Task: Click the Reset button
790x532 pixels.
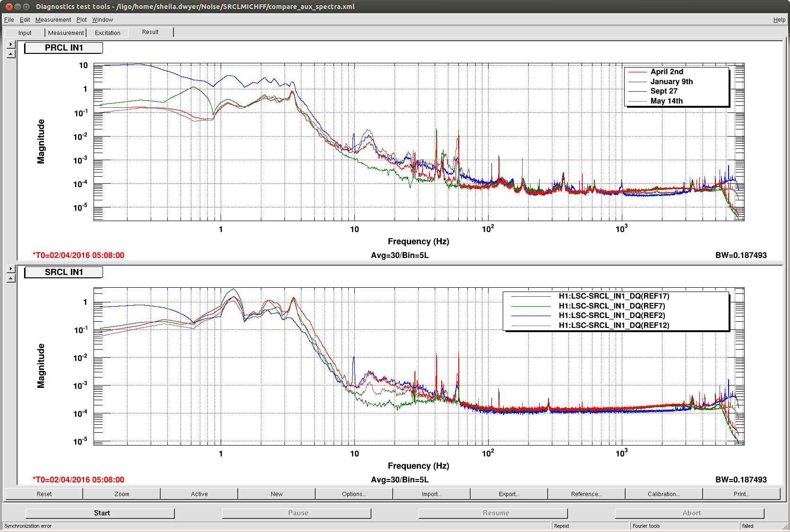Action: [x=44, y=494]
